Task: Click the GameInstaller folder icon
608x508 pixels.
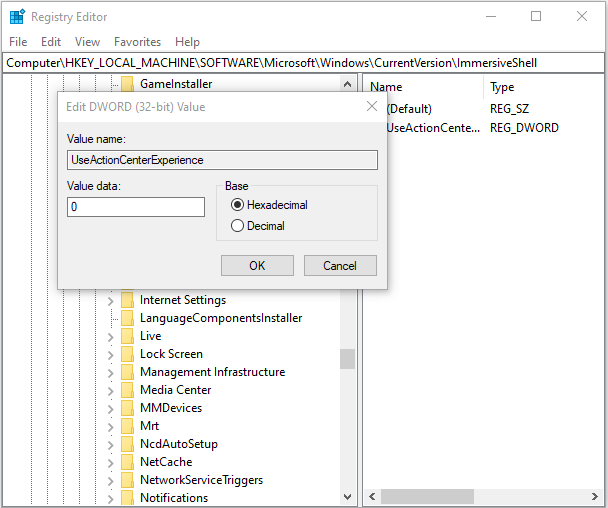Action: [127, 84]
